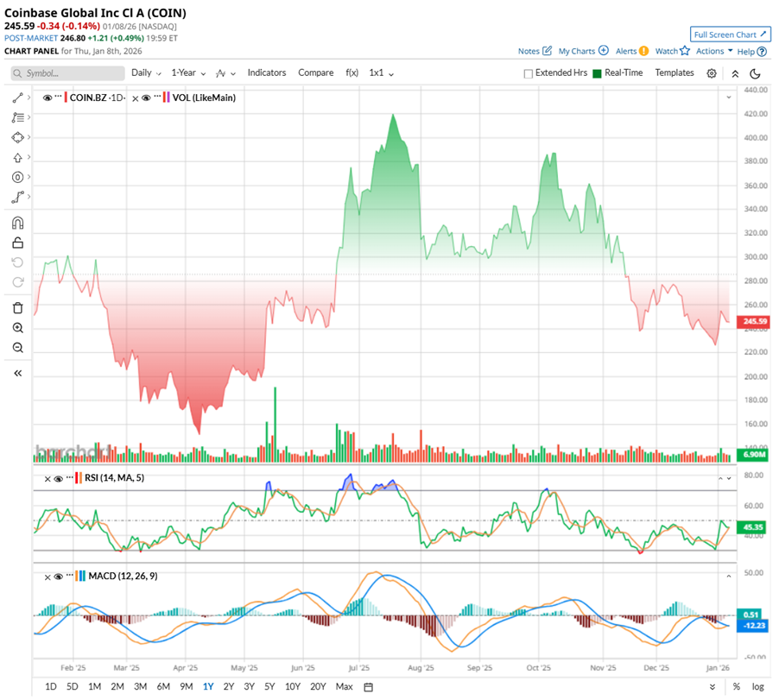The image size is (779, 700).
Task: Click the Alerts exclamation icon
Action: 644,51
